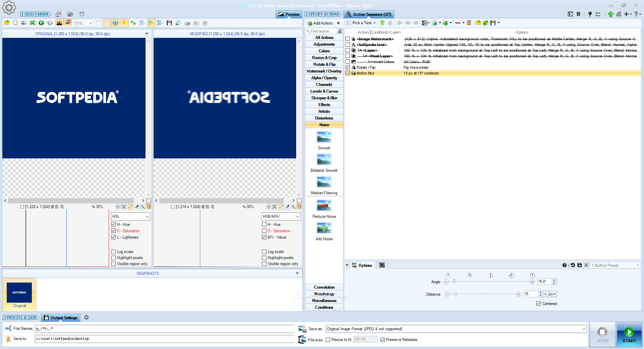This screenshot has width=644, height=349.
Task: Enable the Softpedia test text watermark checkbox
Action: tap(348, 45)
